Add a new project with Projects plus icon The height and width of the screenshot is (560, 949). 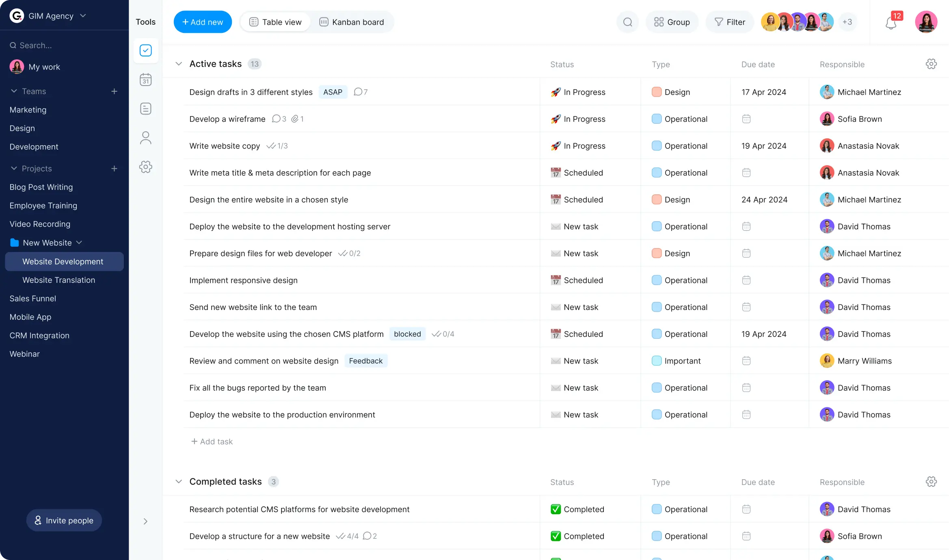114,168
